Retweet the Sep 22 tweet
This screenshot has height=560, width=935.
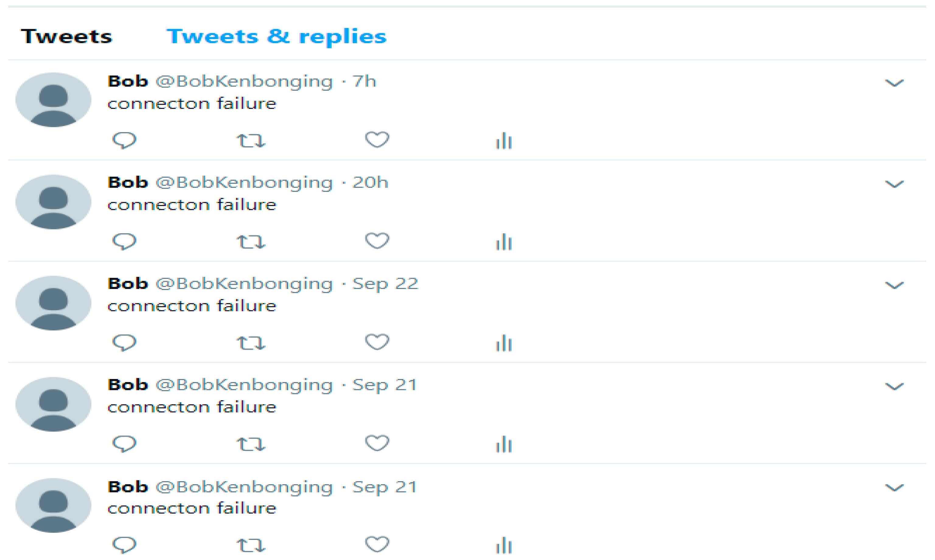click(251, 343)
